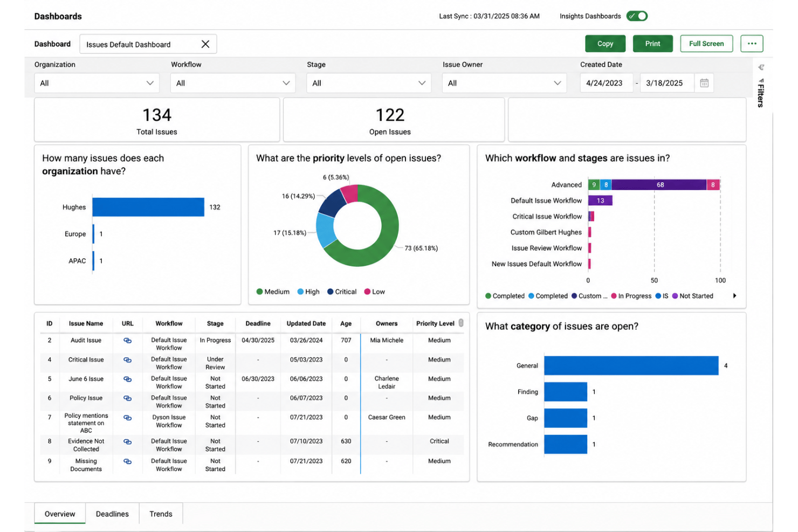
Task: Switch to the Deadlines tab
Action: [x=112, y=514]
